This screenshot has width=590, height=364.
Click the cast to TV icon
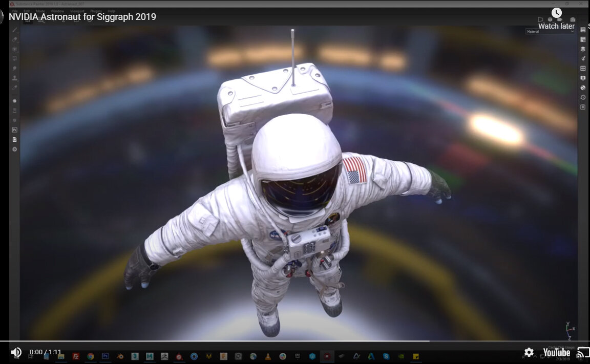pos(583,352)
